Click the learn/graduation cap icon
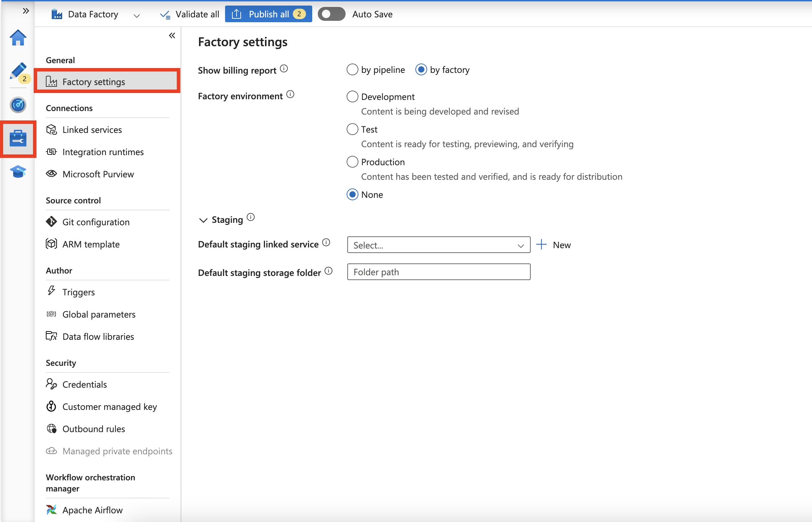 tap(18, 172)
